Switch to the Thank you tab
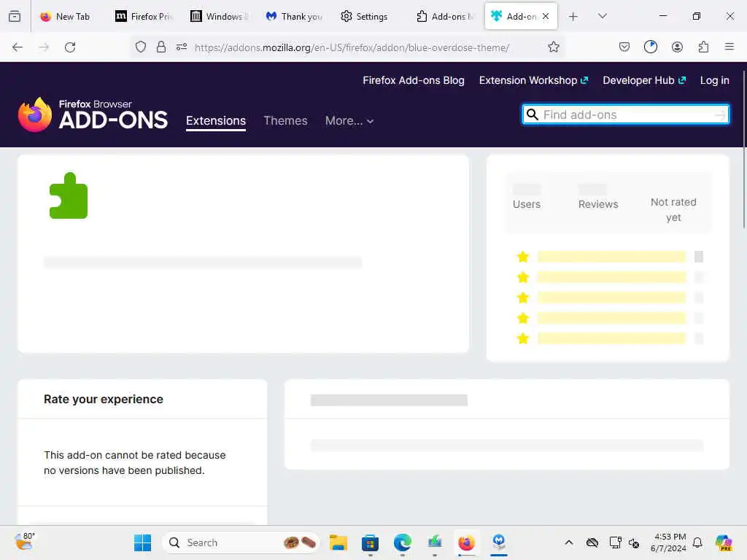The image size is (747, 560). pyautogui.click(x=294, y=16)
